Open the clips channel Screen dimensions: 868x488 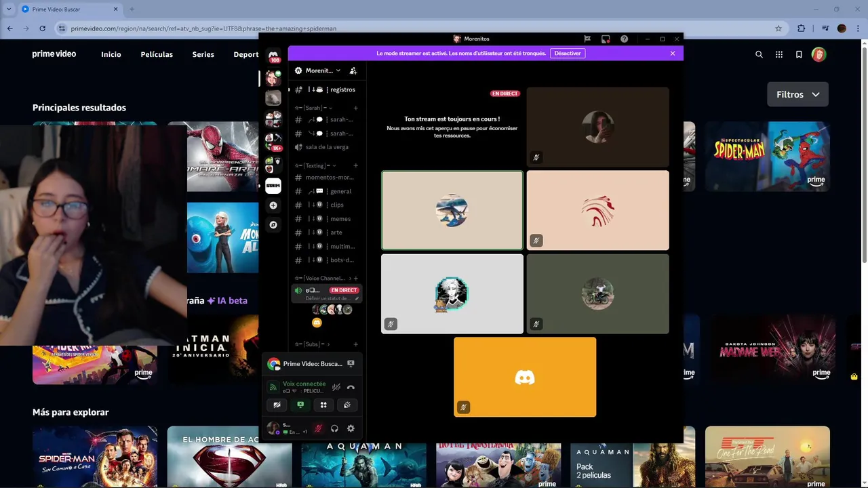tap(325, 205)
